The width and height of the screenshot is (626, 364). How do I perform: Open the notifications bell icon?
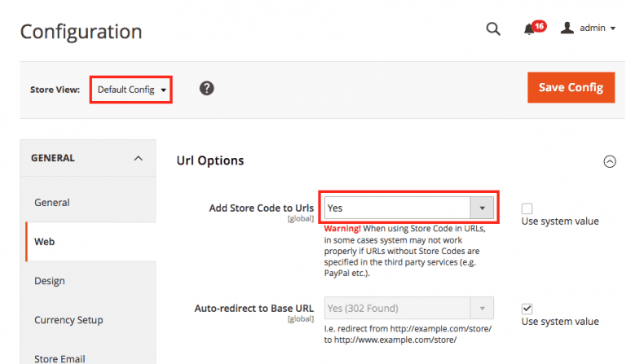pyautogui.click(x=529, y=29)
